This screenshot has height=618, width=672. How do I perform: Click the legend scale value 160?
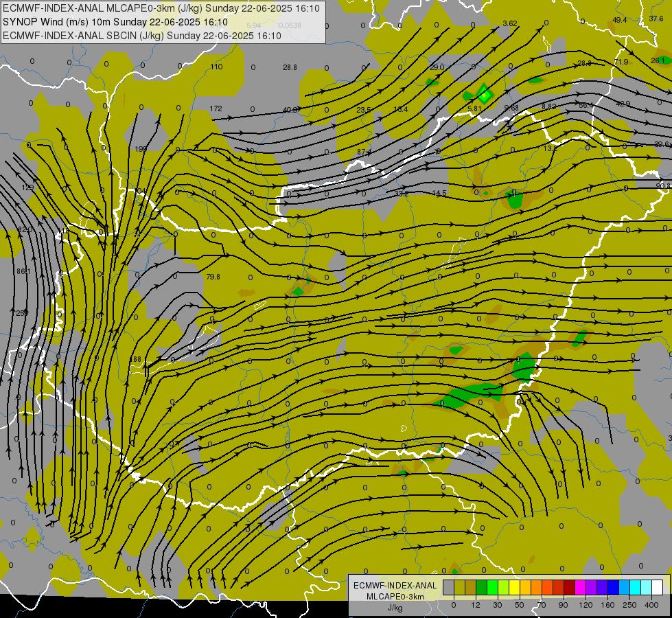point(607,605)
